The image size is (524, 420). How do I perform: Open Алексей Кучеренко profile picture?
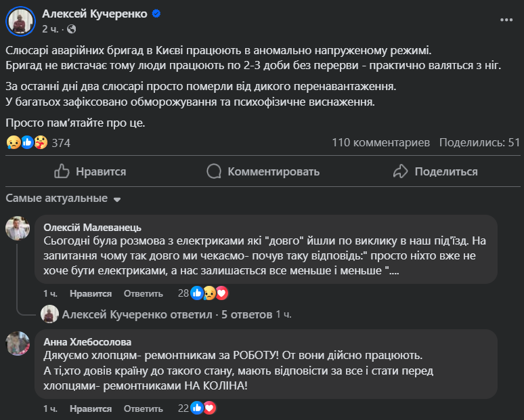pyautogui.click(x=20, y=21)
